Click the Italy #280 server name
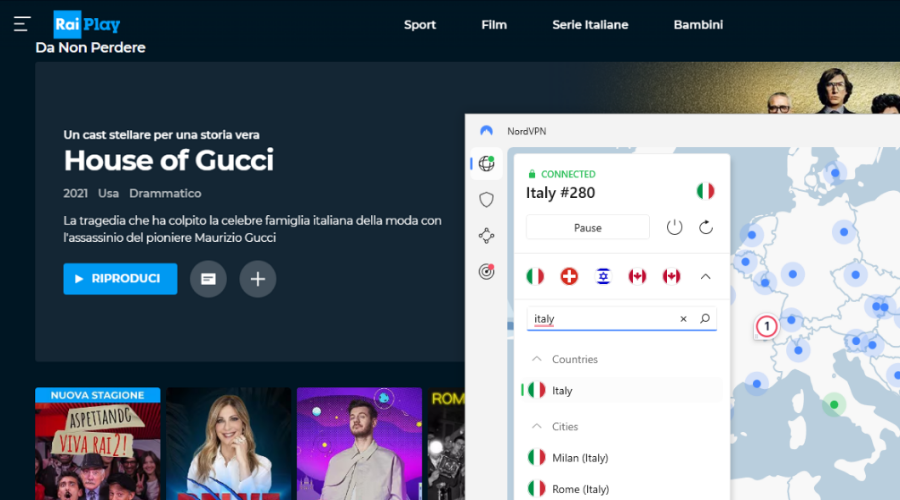Viewport: 900px width, 500px height. coord(560,193)
